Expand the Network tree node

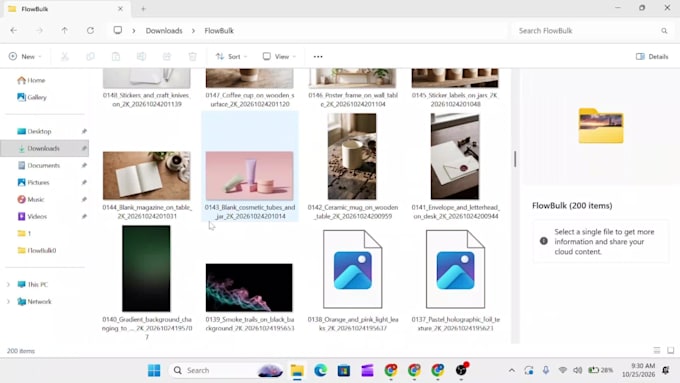click(x=8, y=301)
